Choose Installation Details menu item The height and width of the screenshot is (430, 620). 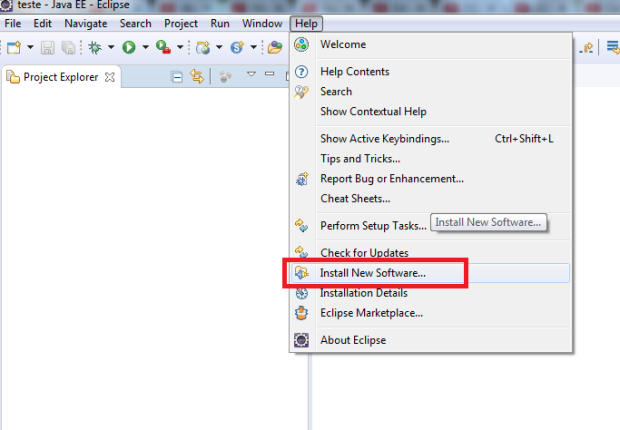pos(431,293)
